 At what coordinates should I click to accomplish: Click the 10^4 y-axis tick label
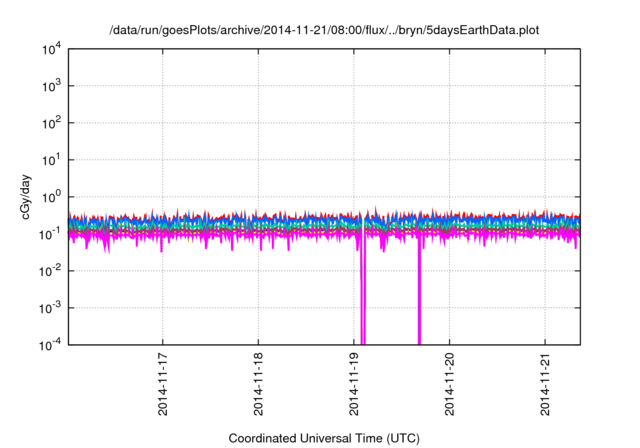coord(51,50)
